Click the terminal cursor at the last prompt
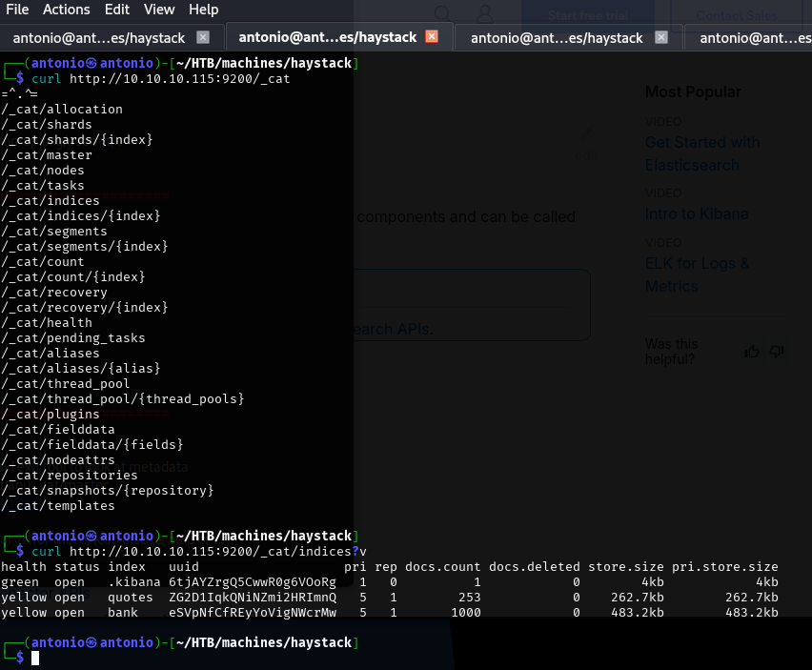812x670 pixels. 35,659
